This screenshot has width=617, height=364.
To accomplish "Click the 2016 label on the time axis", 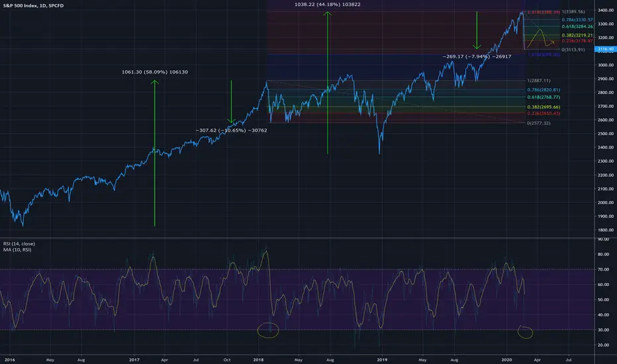I will pyautogui.click(x=9, y=360).
